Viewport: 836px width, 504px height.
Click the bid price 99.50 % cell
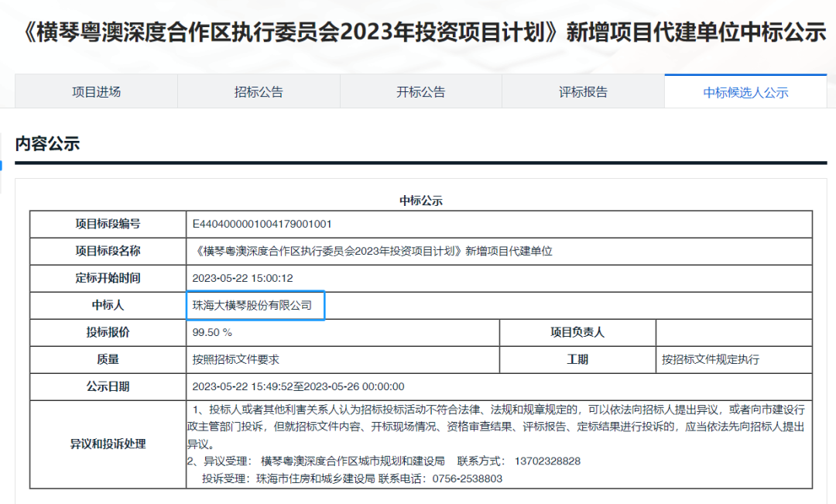pyautogui.click(x=212, y=332)
